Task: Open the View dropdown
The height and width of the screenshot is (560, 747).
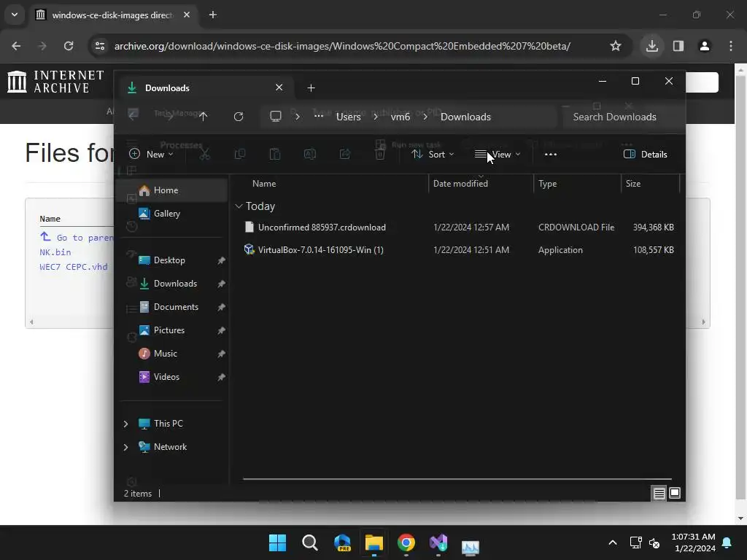Action: [498, 154]
